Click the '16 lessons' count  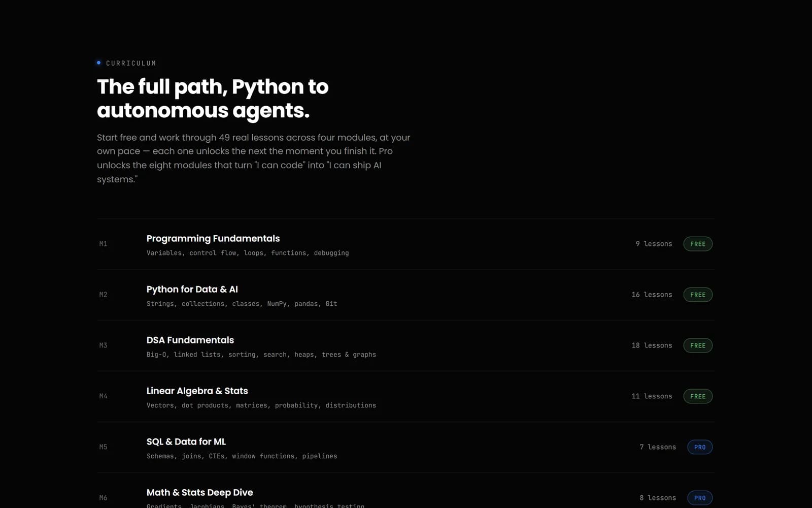click(x=652, y=295)
